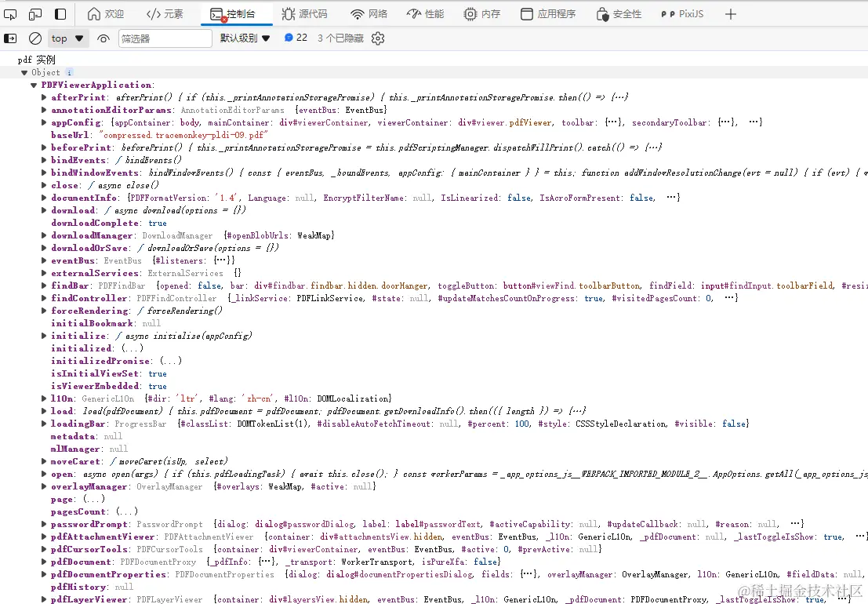
Task: Expand the downloadOrSave property
Action: coord(44,248)
